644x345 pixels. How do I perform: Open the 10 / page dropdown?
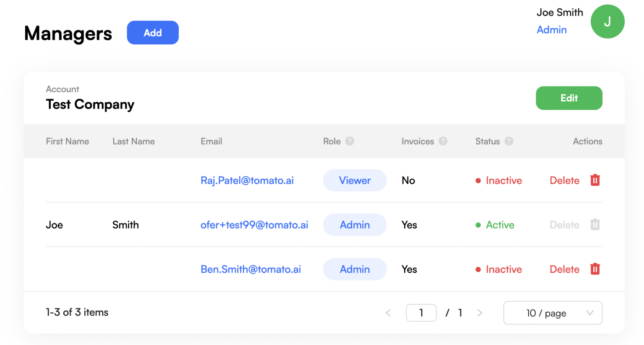click(552, 313)
